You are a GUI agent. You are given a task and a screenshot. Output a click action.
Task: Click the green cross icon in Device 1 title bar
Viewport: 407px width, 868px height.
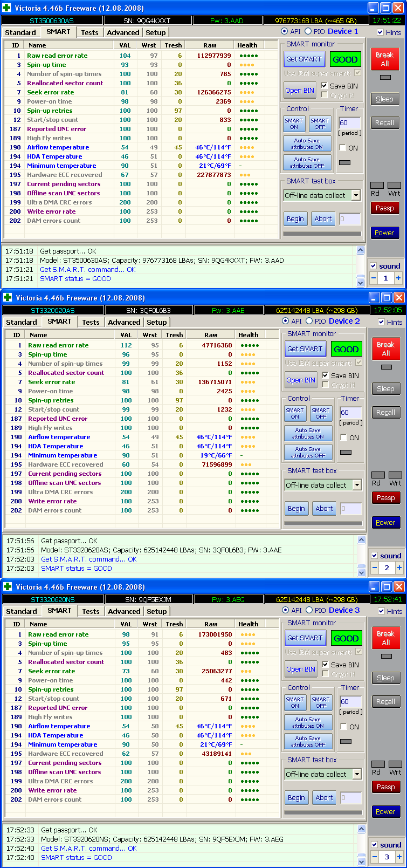pyautogui.click(x=6, y=8)
